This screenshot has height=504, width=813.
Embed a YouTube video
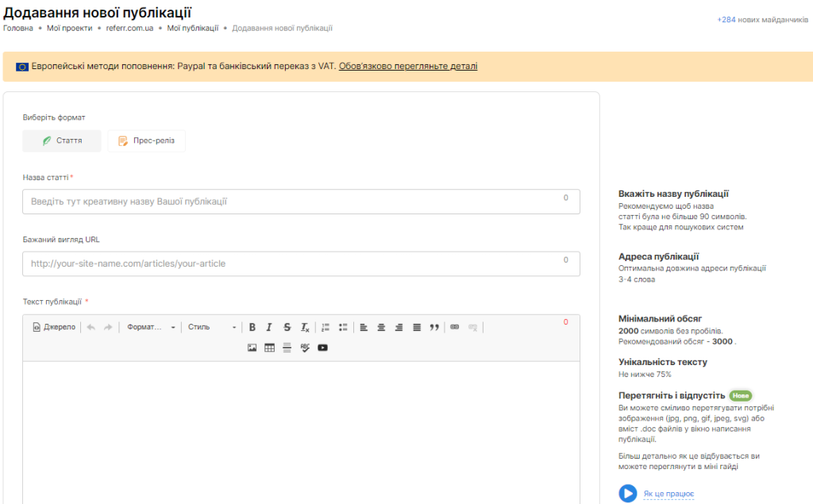pos(322,348)
